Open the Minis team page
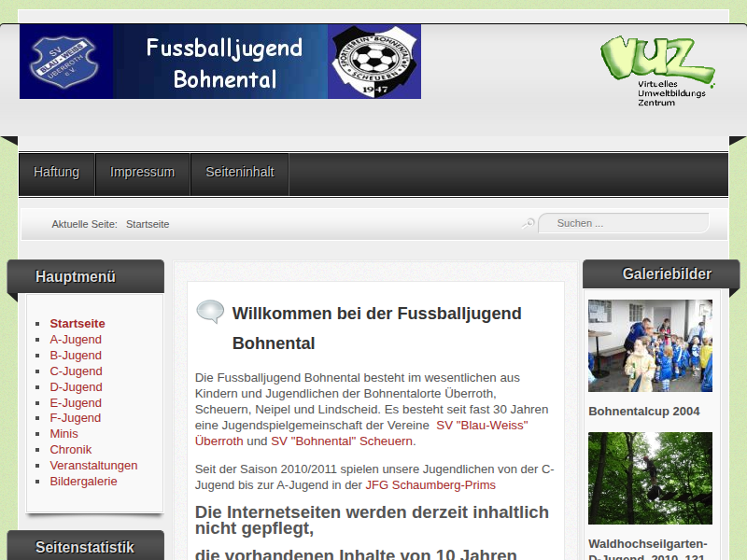Image resolution: width=747 pixels, height=560 pixels. 63,434
